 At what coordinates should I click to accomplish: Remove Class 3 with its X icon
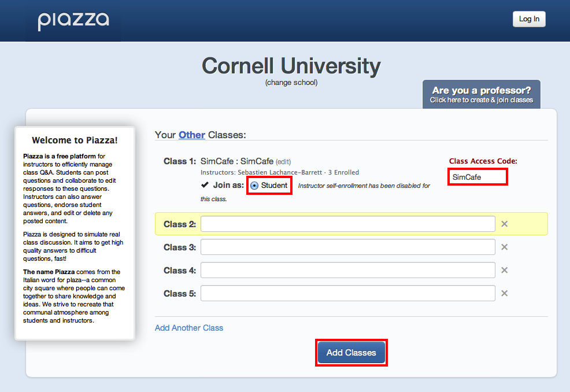tap(504, 247)
